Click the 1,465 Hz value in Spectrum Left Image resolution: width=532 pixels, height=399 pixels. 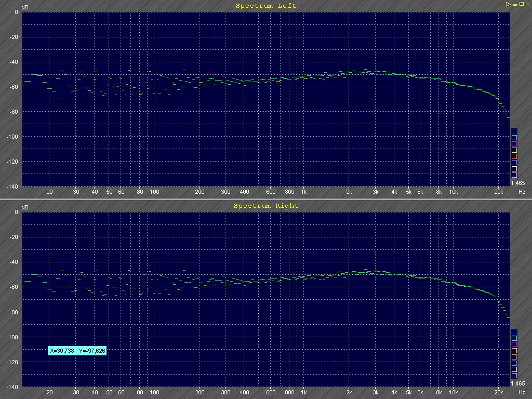tap(517, 183)
